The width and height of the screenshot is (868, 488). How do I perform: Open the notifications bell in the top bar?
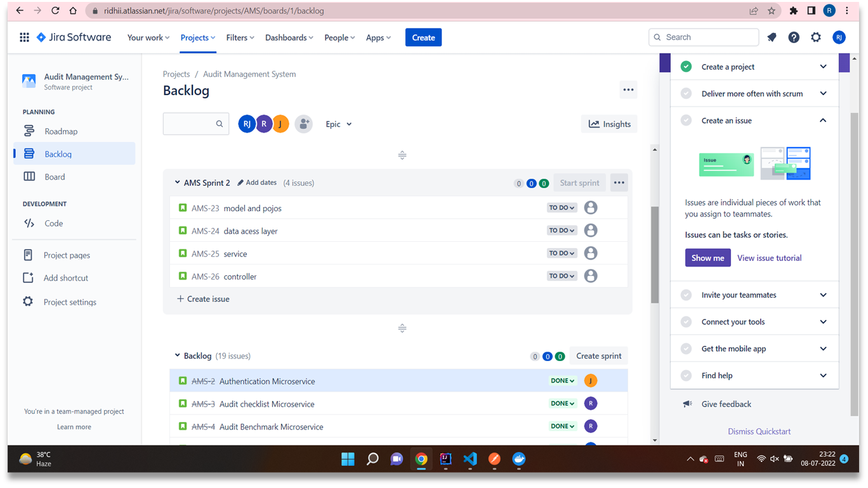tap(772, 37)
